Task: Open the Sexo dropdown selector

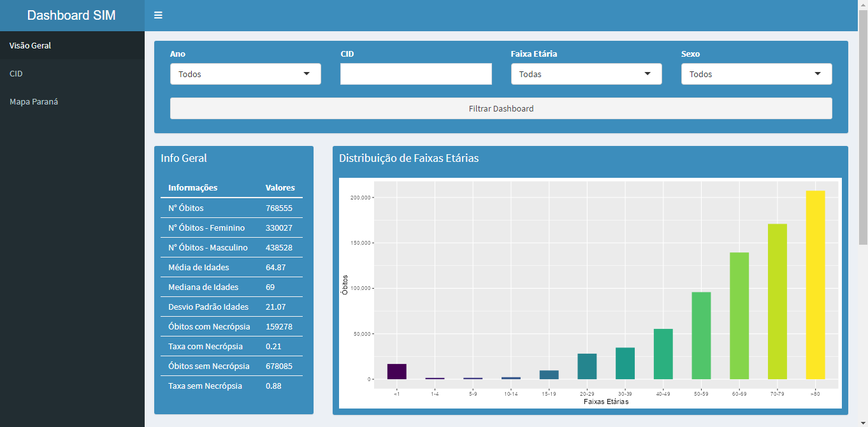Action: (756, 74)
